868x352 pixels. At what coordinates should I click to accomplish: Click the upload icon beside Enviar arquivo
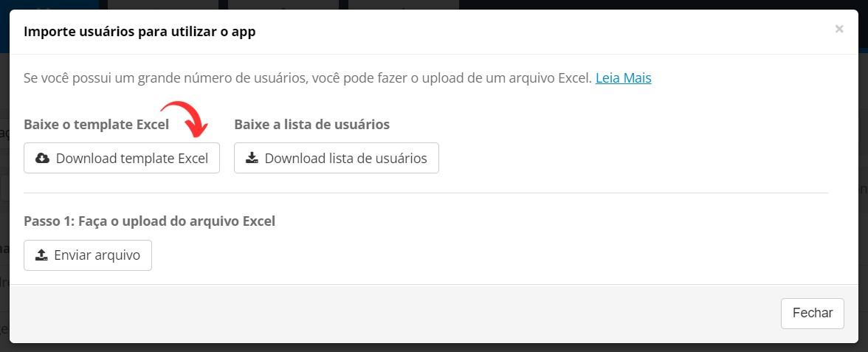(x=41, y=255)
